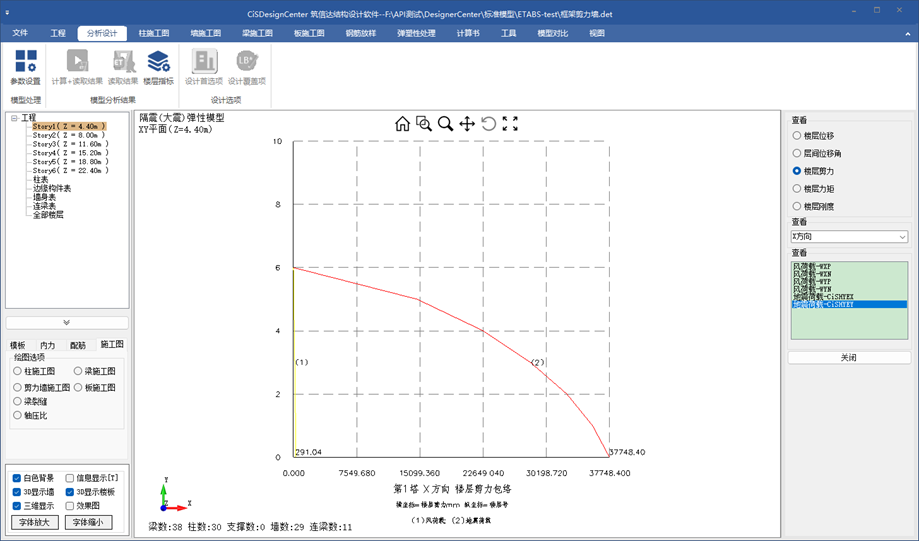Choose the pan move arrows icon
The height and width of the screenshot is (541, 919).
click(x=467, y=124)
